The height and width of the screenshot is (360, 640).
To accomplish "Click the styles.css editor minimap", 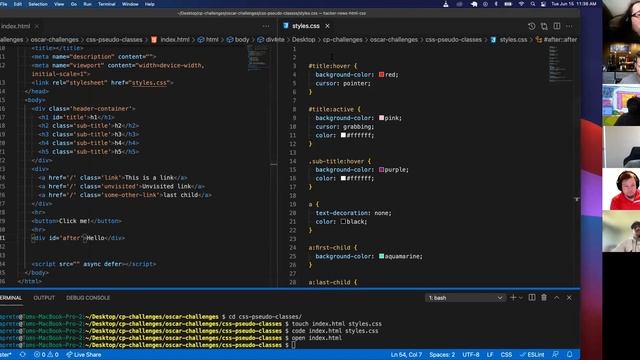I will pos(560,64).
